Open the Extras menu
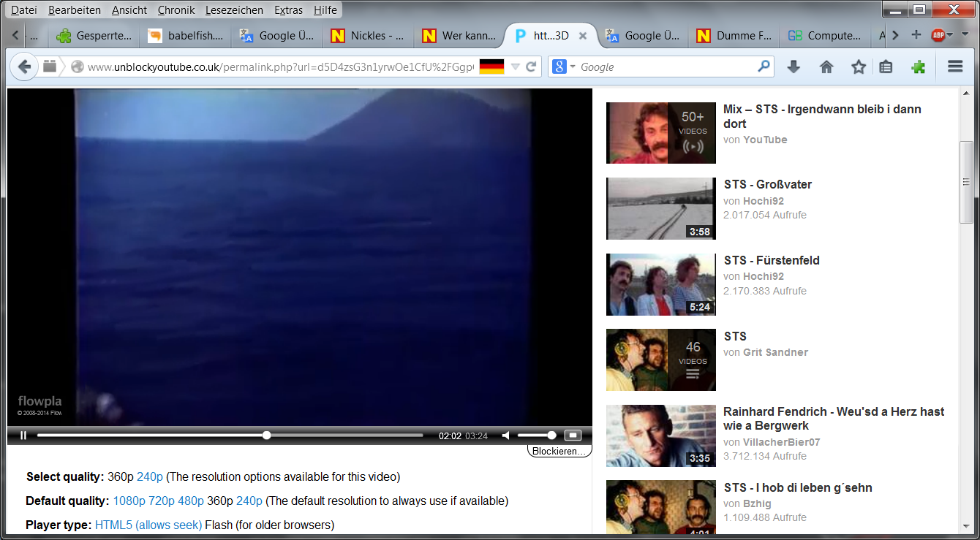 [289, 10]
